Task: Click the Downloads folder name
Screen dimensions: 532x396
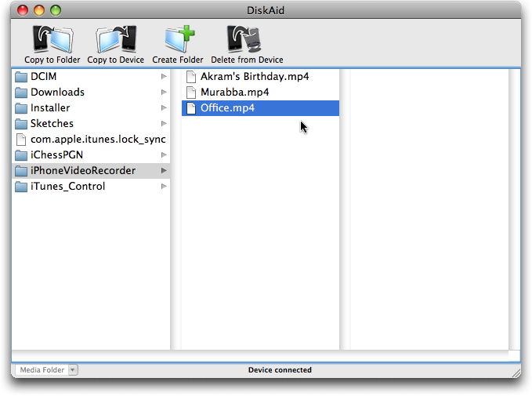Action: point(57,92)
